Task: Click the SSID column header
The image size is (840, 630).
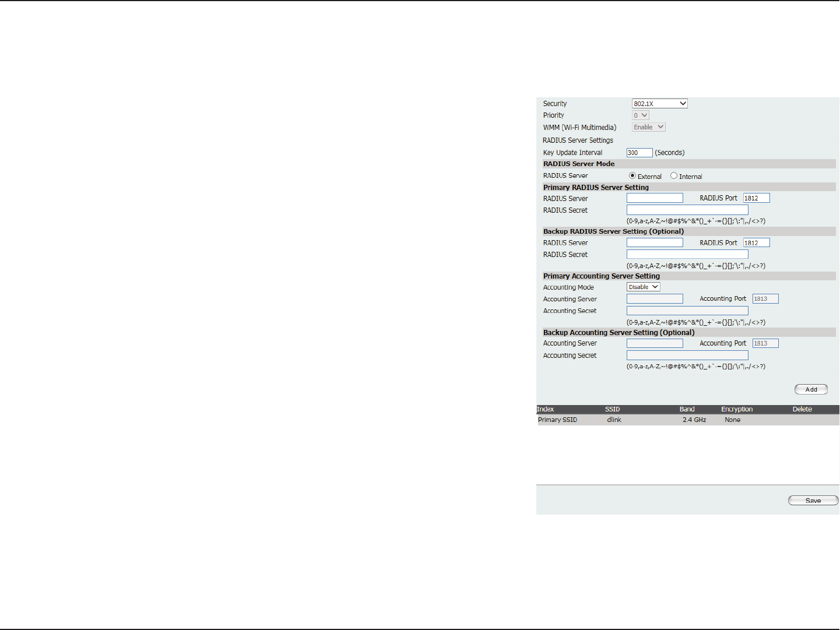Action: pyautogui.click(x=612, y=409)
